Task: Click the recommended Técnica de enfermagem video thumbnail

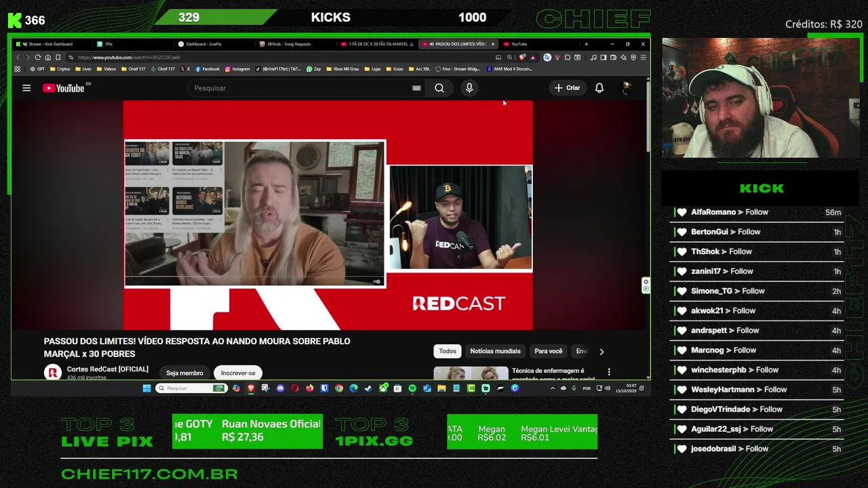Action: (471, 373)
